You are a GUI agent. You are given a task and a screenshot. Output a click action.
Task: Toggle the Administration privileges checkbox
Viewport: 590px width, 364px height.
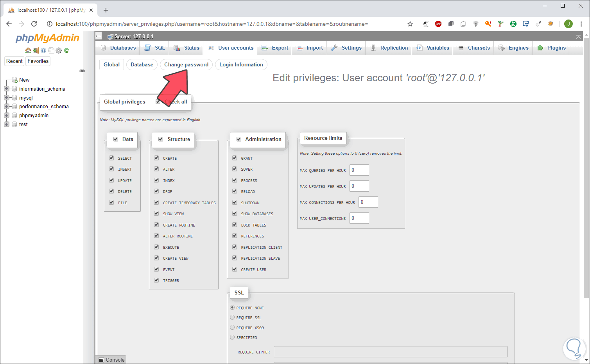click(x=239, y=139)
